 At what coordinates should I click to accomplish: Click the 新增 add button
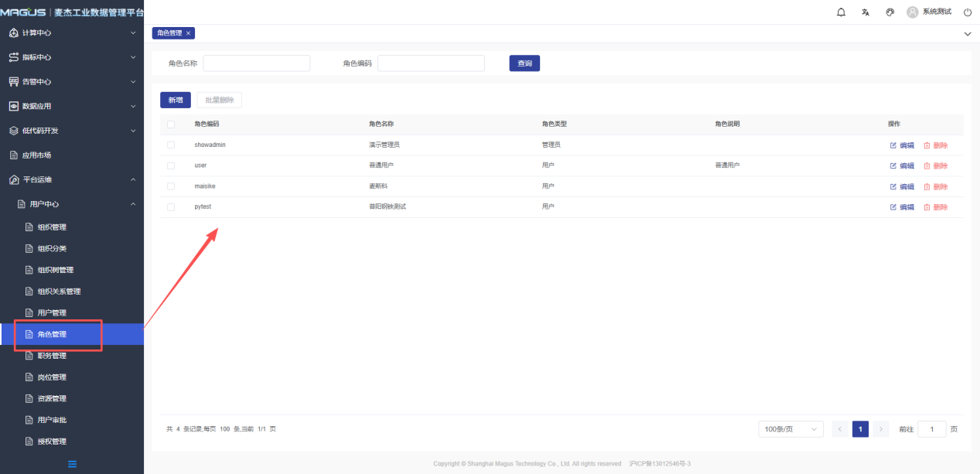(x=175, y=100)
